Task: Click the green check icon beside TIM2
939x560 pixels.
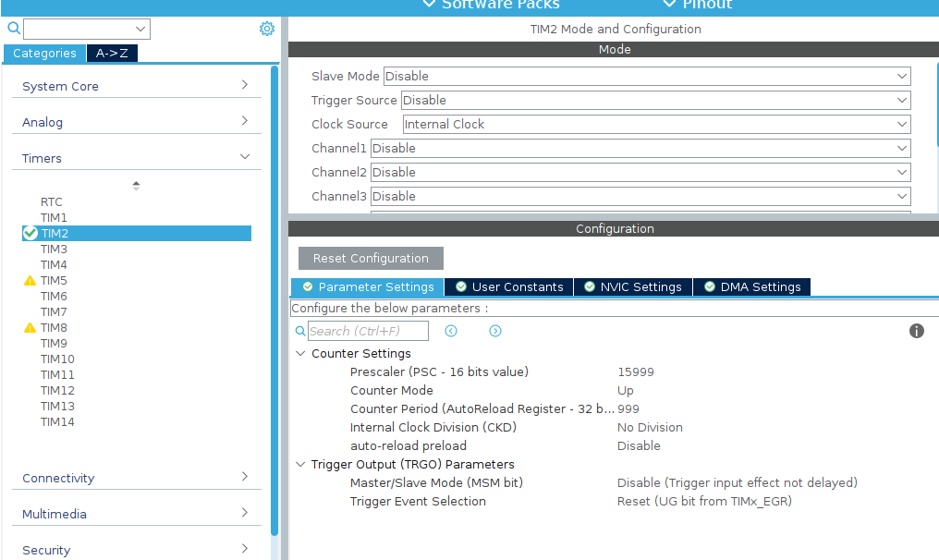Action: click(30, 234)
